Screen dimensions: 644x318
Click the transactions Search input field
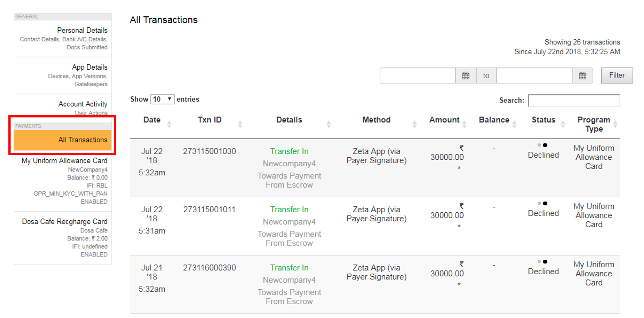[x=574, y=100]
